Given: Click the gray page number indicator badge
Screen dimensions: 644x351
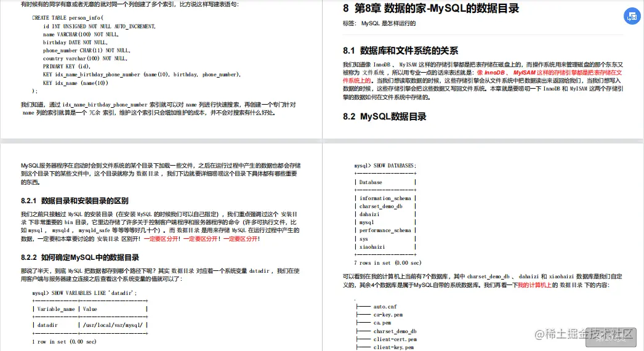Looking at the screenshot, I should click(610, 338).
